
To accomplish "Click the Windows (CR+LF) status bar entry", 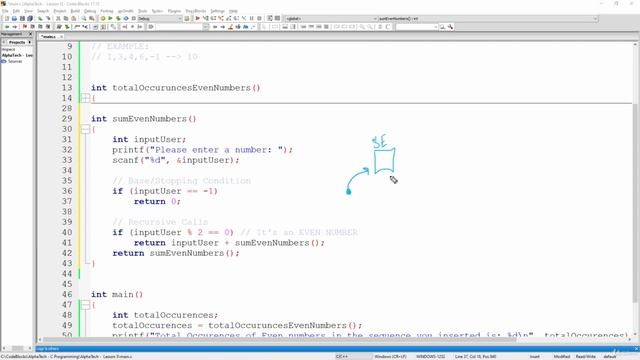I will click(390, 356).
